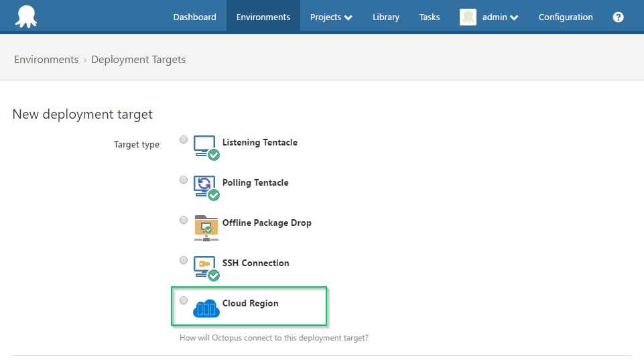Choose the Cloud Region radio option

point(184,300)
